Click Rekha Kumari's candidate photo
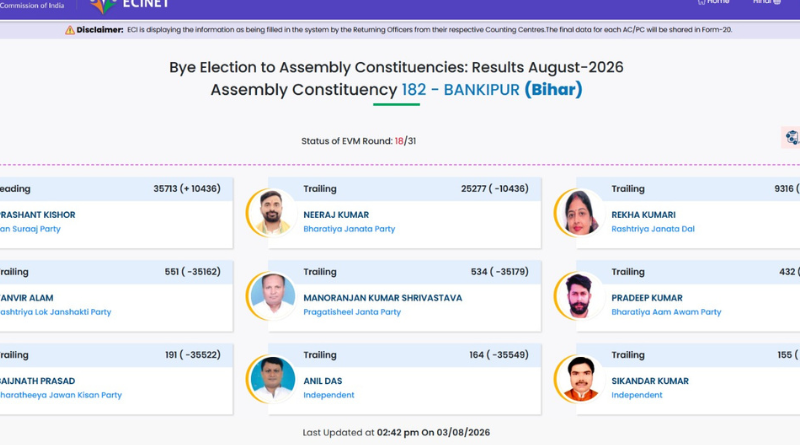Image resolution: width=800 pixels, height=445 pixels. click(x=580, y=213)
